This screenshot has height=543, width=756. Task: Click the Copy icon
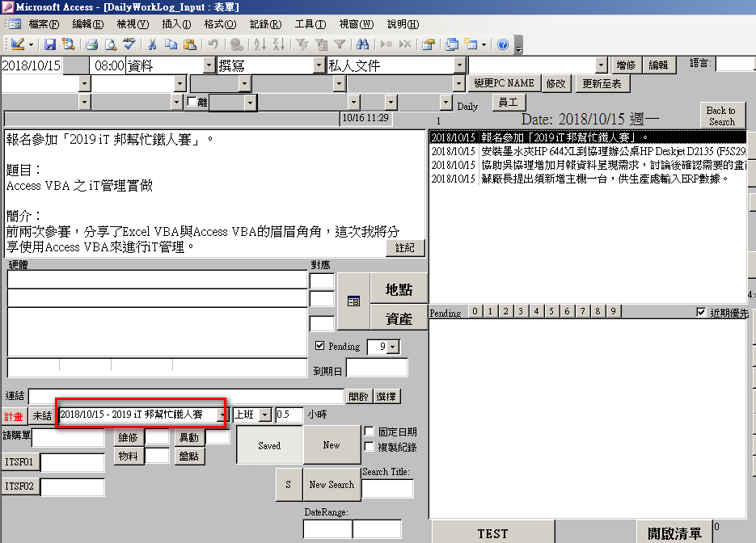point(171,44)
